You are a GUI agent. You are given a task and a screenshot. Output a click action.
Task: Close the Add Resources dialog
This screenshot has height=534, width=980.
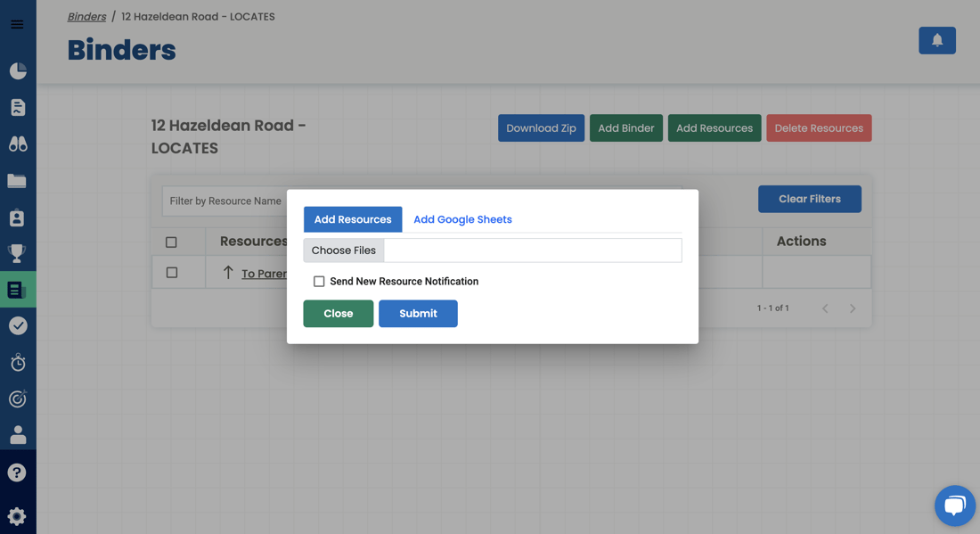pyautogui.click(x=339, y=313)
